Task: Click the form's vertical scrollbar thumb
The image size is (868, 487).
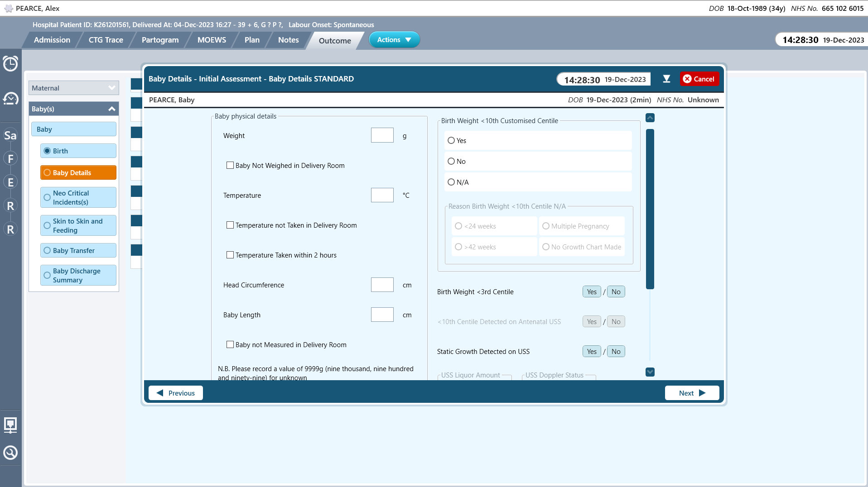Action: pyautogui.click(x=650, y=209)
